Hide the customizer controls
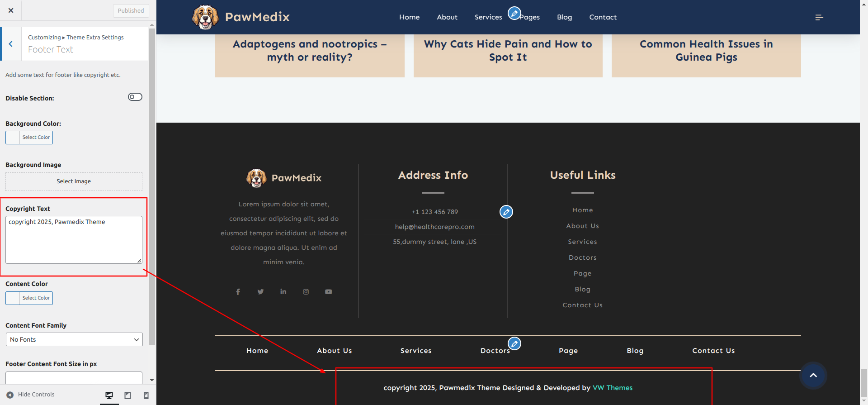This screenshot has width=868, height=405. coord(31,395)
